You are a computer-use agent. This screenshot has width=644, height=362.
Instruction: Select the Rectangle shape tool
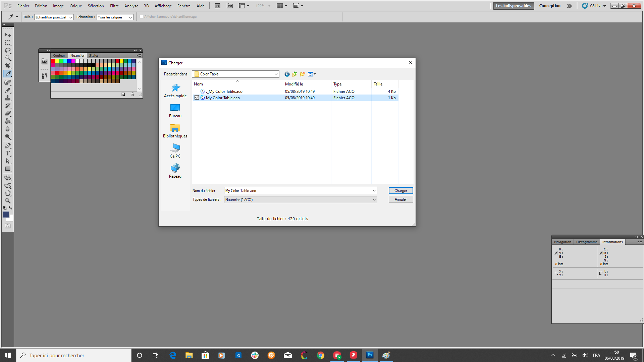pos(8,169)
